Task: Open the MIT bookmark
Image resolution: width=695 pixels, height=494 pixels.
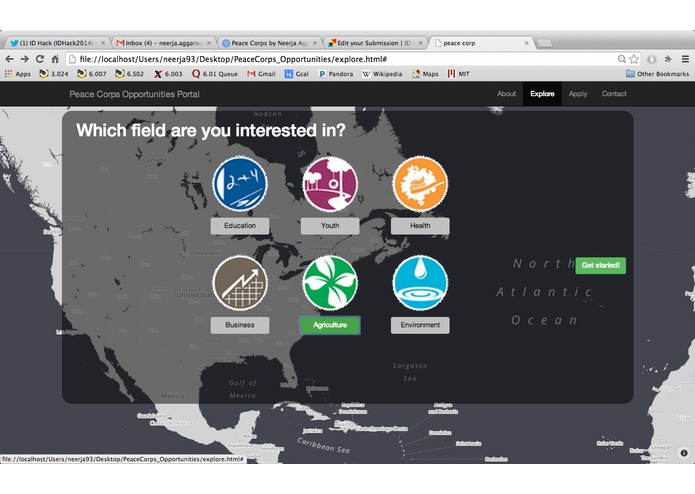Action: tap(458, 74)
